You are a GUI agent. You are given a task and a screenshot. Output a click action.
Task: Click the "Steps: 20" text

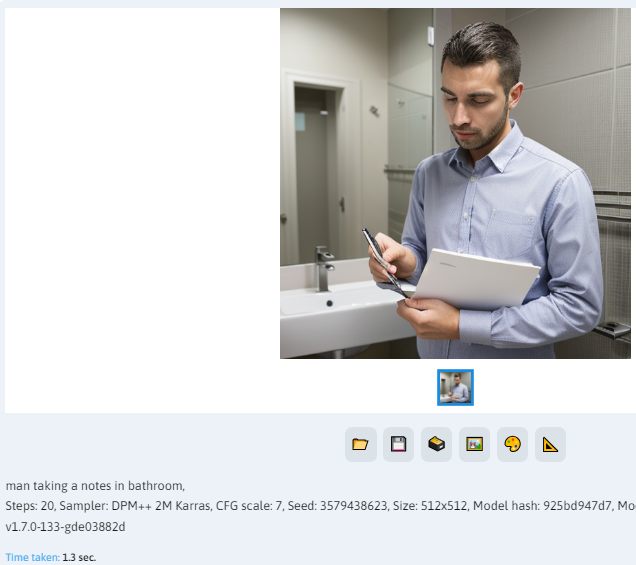pyautogui.click(x=30, y=506)
